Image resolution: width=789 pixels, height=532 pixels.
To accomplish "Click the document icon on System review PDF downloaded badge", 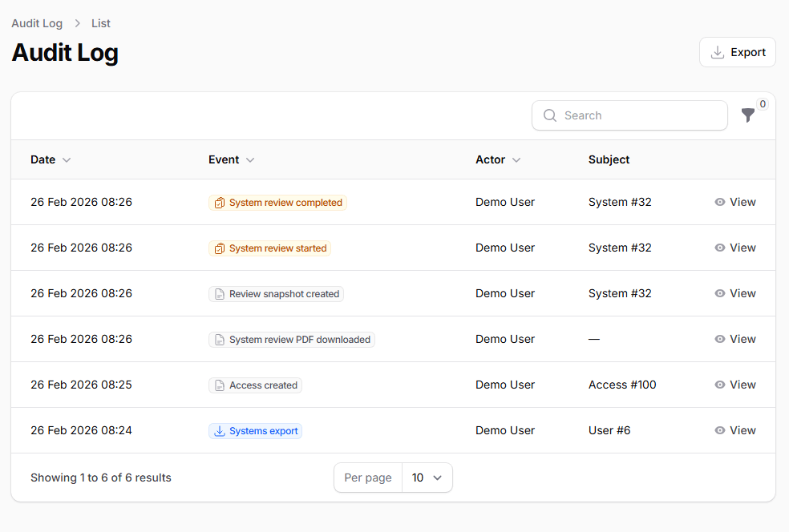I will [x=219, y=339].
